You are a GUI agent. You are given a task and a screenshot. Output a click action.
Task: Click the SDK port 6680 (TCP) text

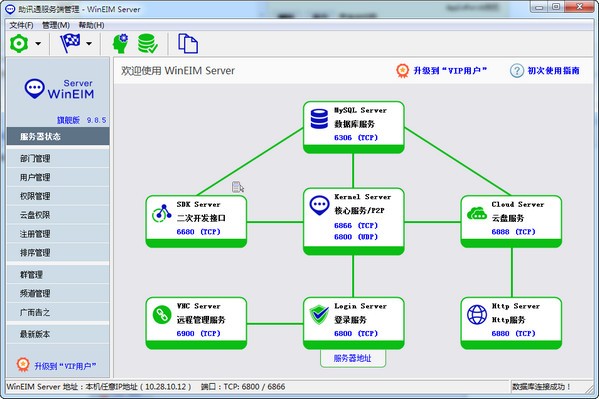(198, 232)
